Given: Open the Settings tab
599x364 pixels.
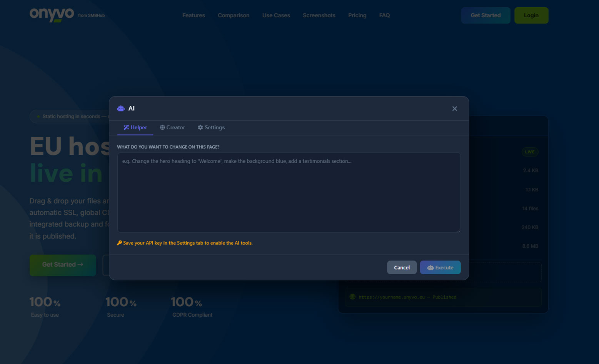Looking at the screenshot, I should (211, 127).
